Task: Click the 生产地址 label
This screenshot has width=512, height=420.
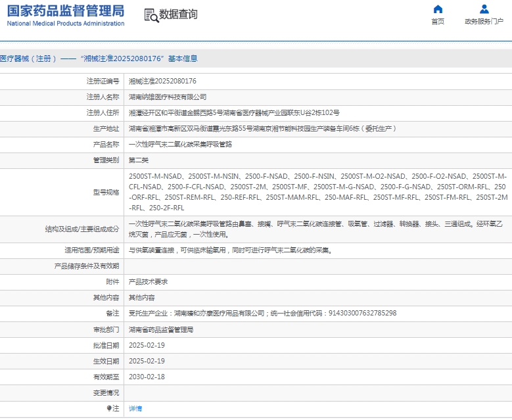Action: click(106, 128)
